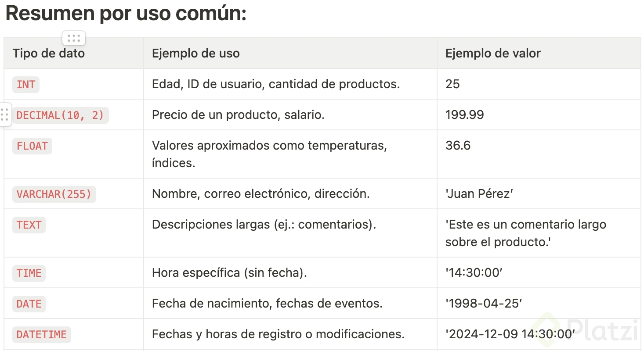Click the TIME code tag
Viewport: 644px width, 351px height.
[x=29, y=273]
